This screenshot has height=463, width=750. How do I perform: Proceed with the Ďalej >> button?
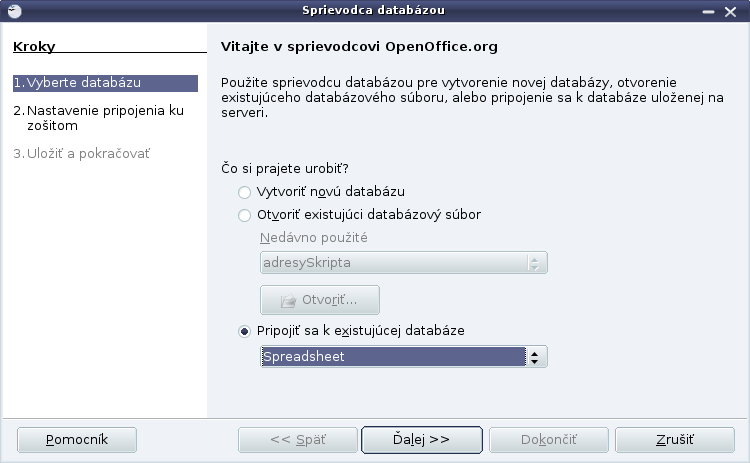pyautogui.click(x=421, y=440)
